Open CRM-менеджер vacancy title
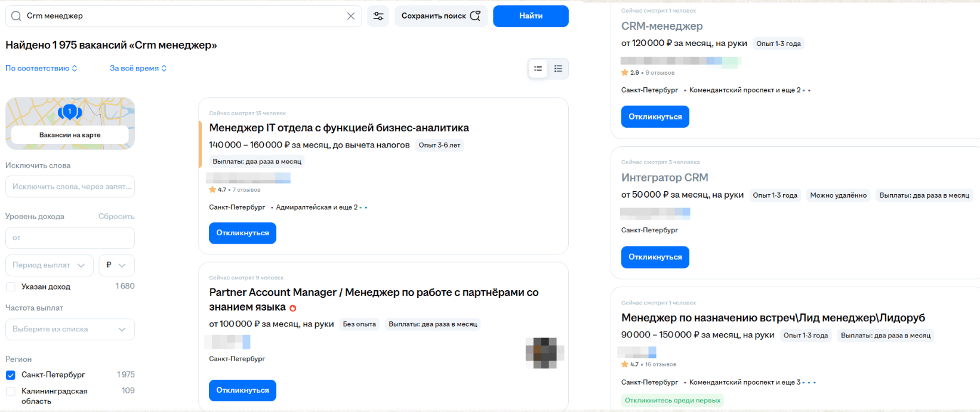980x412 pixels. (662, 26)
